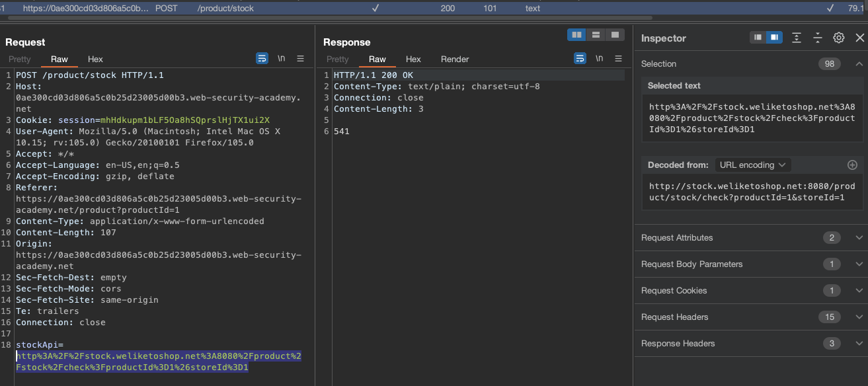Switch to top-bottom request/response layout
This screenshot has height=386, width=868.
pyautogui.click(x=596, y=34)
